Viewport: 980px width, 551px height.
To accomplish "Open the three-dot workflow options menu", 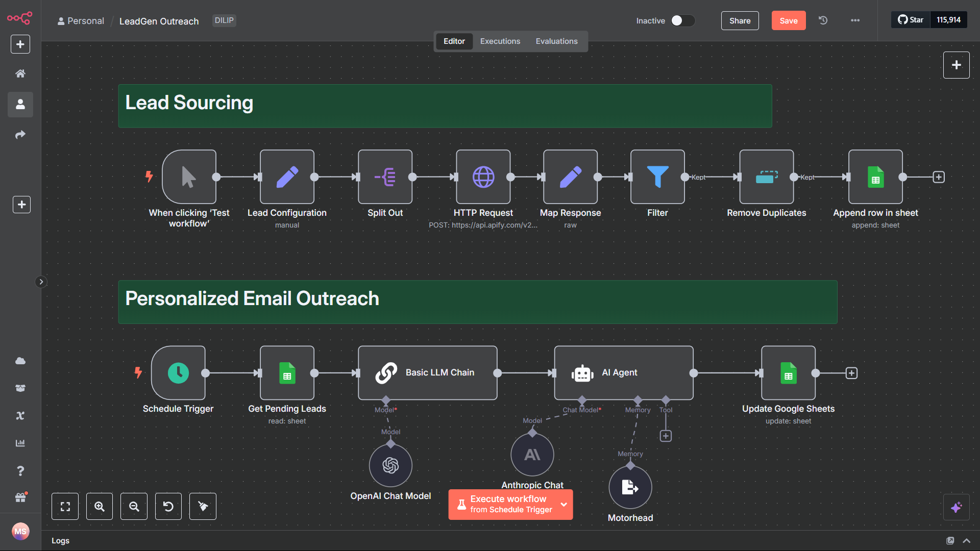I will pyautogui.click(x=855, y=20).
